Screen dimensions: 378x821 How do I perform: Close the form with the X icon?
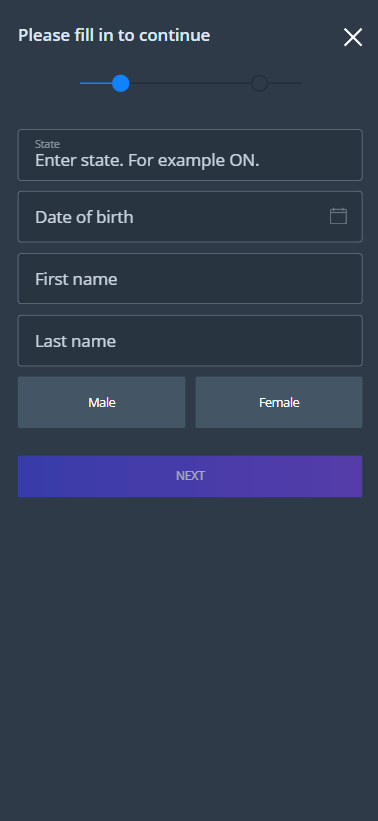[353, 37]
